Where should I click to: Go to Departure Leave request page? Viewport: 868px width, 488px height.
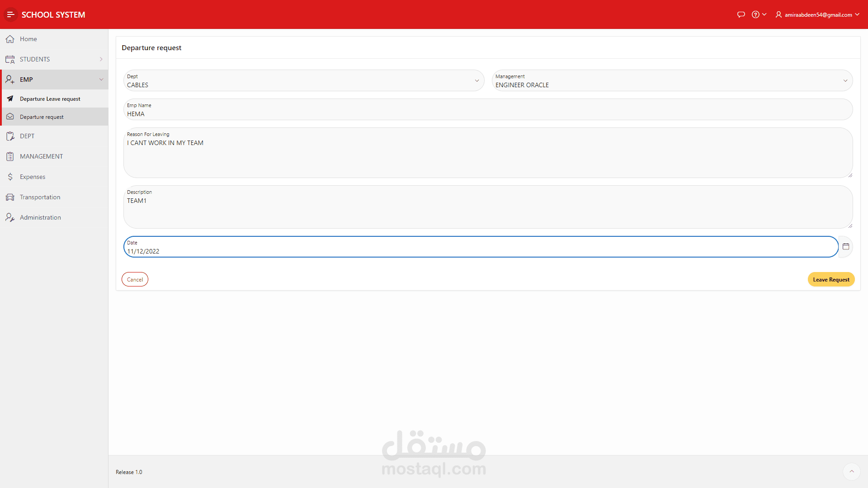click(50, 99)
